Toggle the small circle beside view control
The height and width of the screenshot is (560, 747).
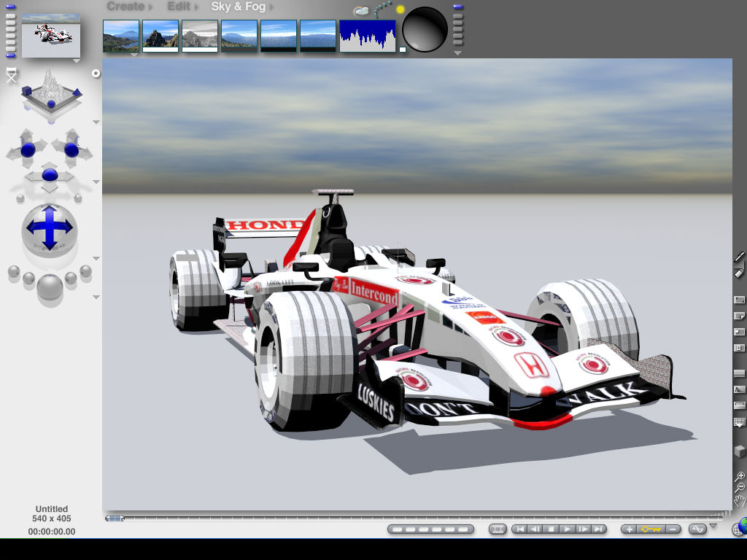tap(96, 74)
